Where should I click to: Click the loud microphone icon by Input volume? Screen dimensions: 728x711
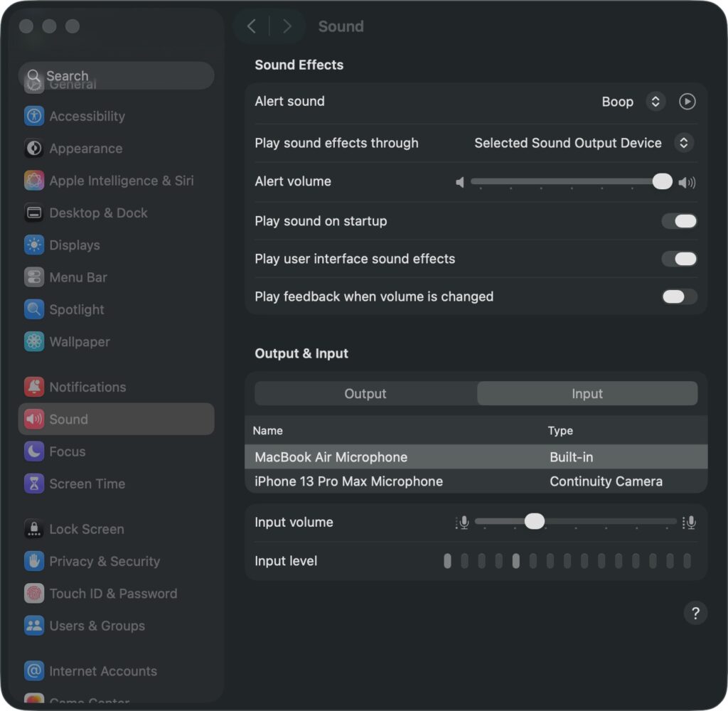coord(689,523)
